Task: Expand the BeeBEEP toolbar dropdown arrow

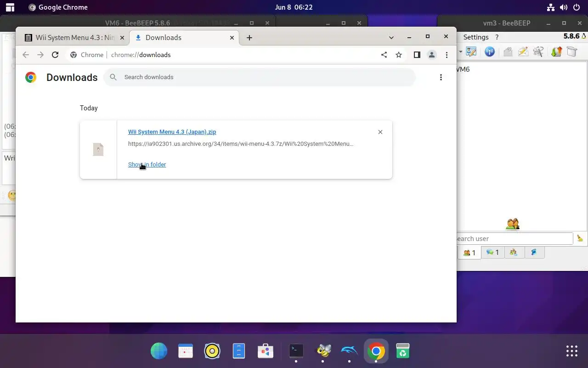Action: (460, 52)
